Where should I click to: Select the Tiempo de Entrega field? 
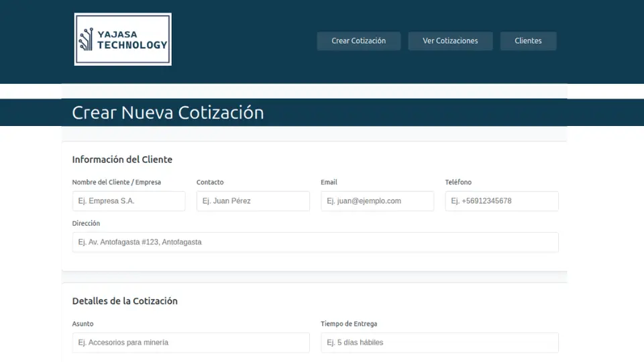(x=439, y=343)
